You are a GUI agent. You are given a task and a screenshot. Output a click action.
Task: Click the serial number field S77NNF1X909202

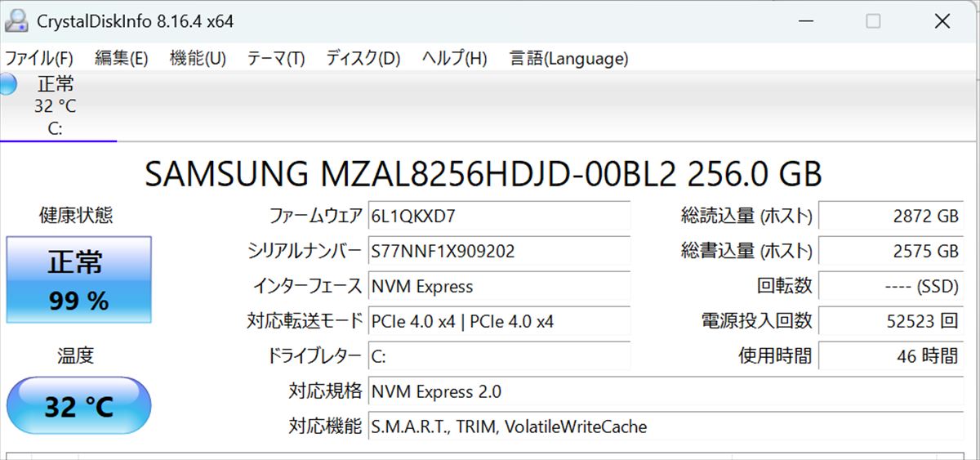[499, 251]
